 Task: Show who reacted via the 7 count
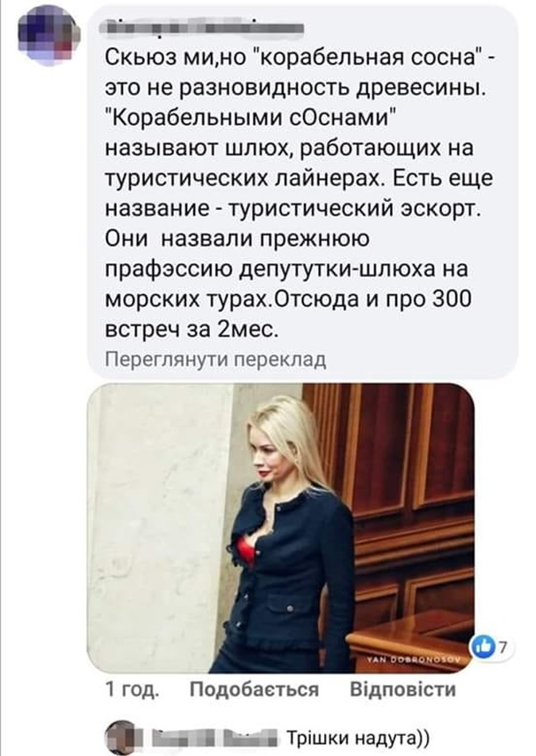[503, 648]
